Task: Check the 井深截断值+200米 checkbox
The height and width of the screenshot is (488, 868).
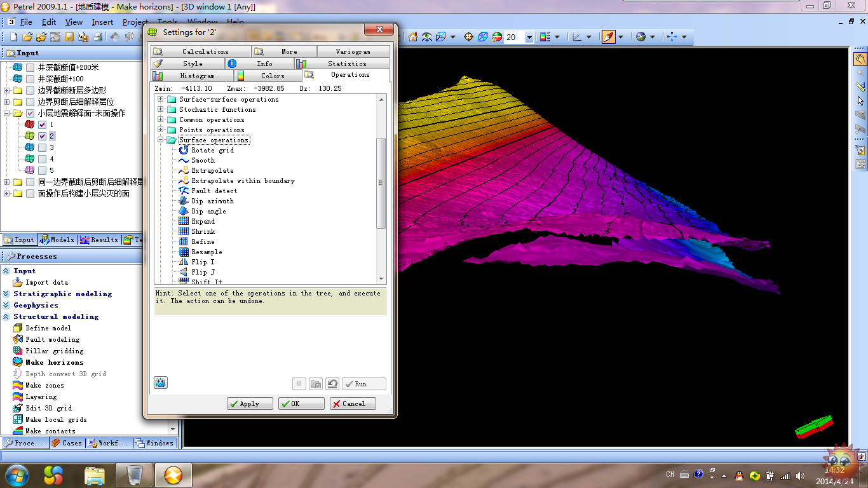Action: click(x=30, y=67)
